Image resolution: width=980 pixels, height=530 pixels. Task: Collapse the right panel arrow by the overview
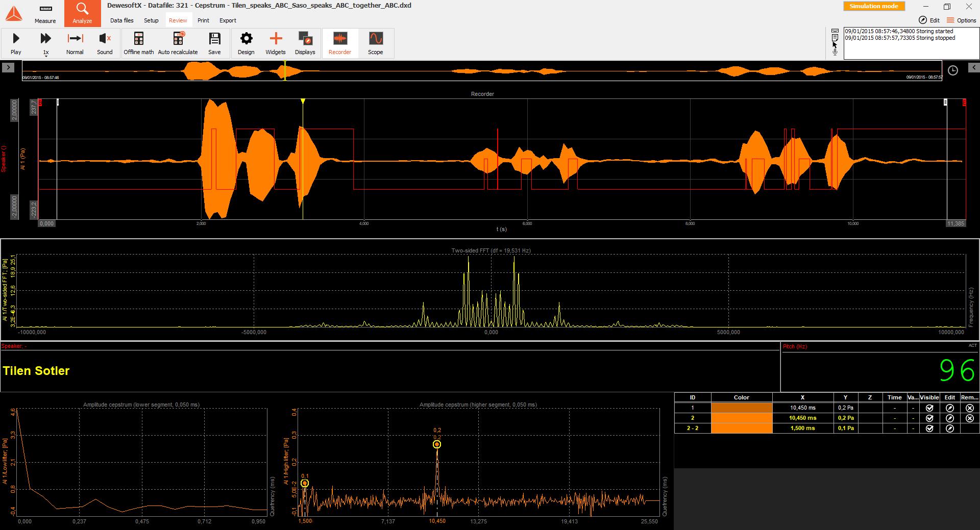click(x=973, y=67)
